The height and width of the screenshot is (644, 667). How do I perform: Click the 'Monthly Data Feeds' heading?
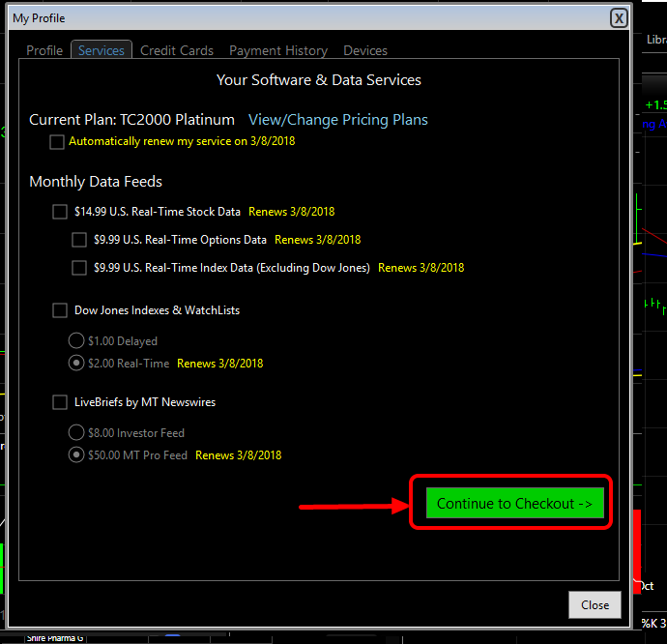point(96,182)
